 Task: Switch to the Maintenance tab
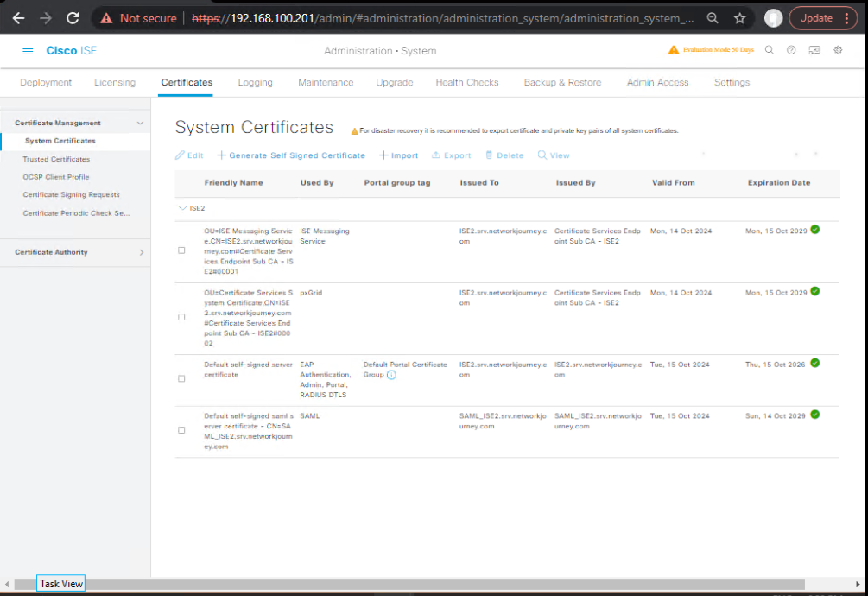[326, 82]
